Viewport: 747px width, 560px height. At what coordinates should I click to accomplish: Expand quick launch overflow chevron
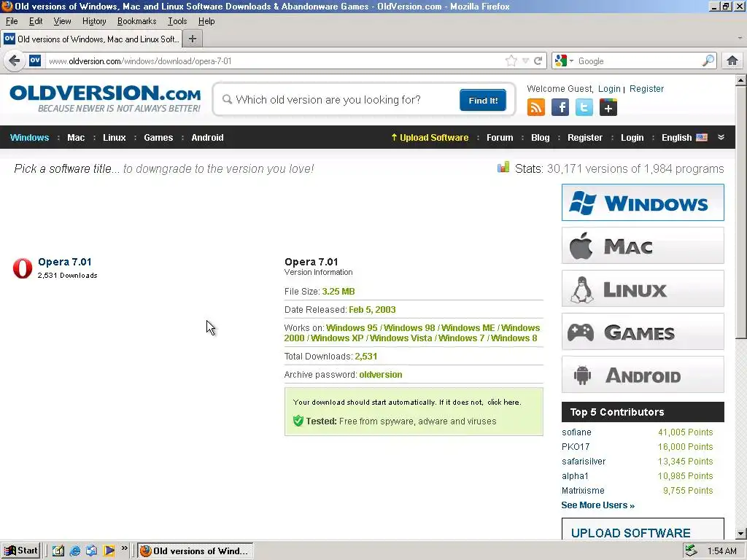(x=124, y=548)
